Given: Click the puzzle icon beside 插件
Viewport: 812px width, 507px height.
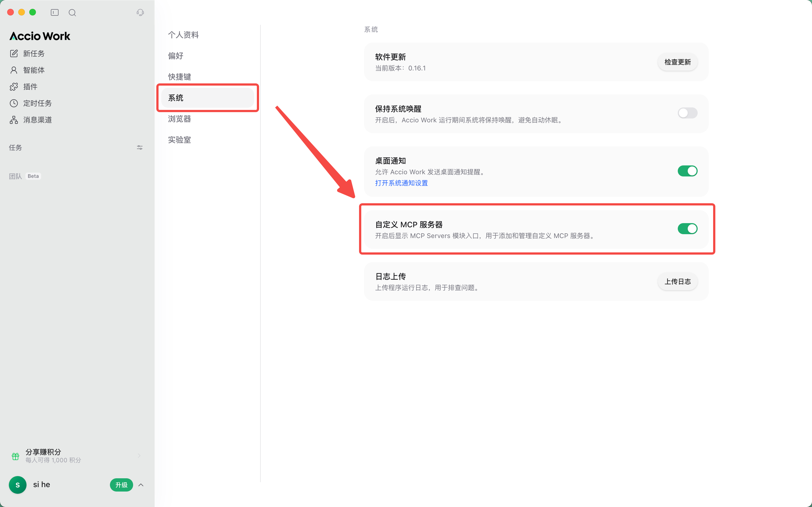Looking at the screenshot, I should point(14,86).
